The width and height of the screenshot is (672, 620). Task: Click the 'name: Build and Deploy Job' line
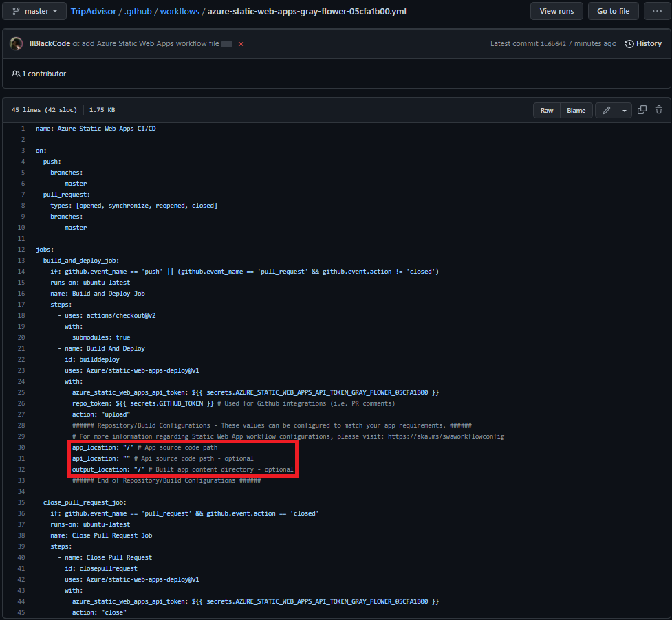click(x=98, y=294)
